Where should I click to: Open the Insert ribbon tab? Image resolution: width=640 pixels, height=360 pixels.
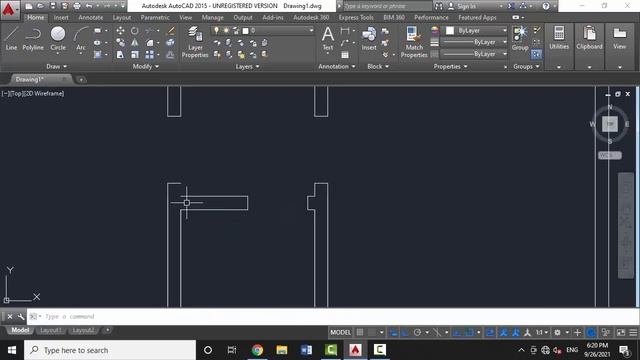click(61, 18)
